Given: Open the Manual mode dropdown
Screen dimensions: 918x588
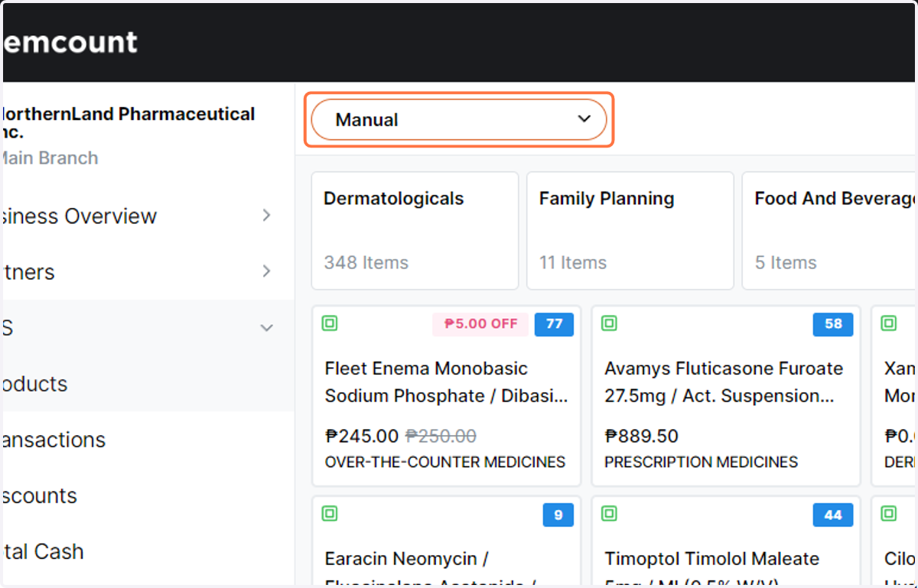Looking at the screenshot, I should point(459,120).
